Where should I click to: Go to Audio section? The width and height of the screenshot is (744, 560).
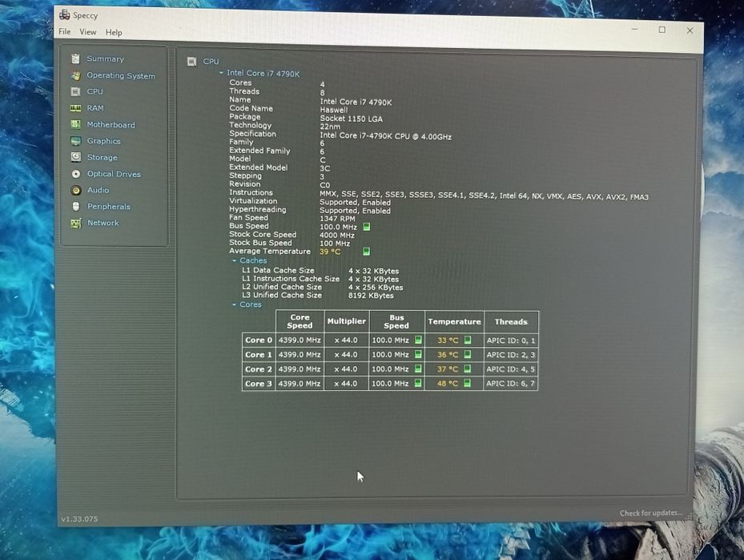coord(99,190)
